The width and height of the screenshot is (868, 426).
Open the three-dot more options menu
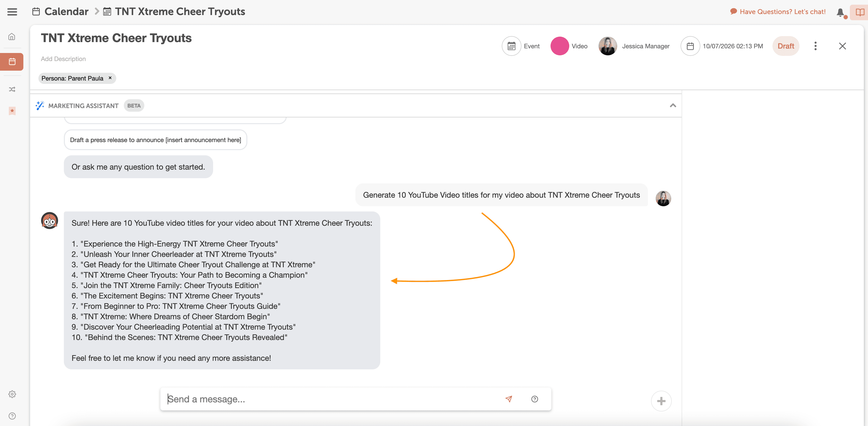coord(815,46)
